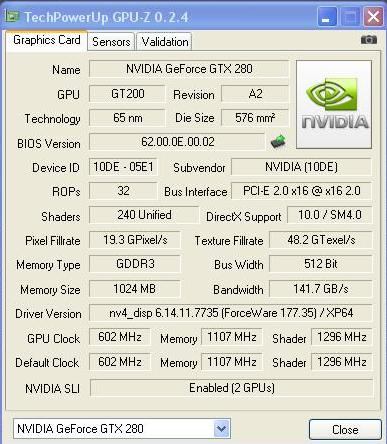Open the GPU selection dropdown arrow
The height and width of the screenshot is (444, 387).
pos(221,428)
